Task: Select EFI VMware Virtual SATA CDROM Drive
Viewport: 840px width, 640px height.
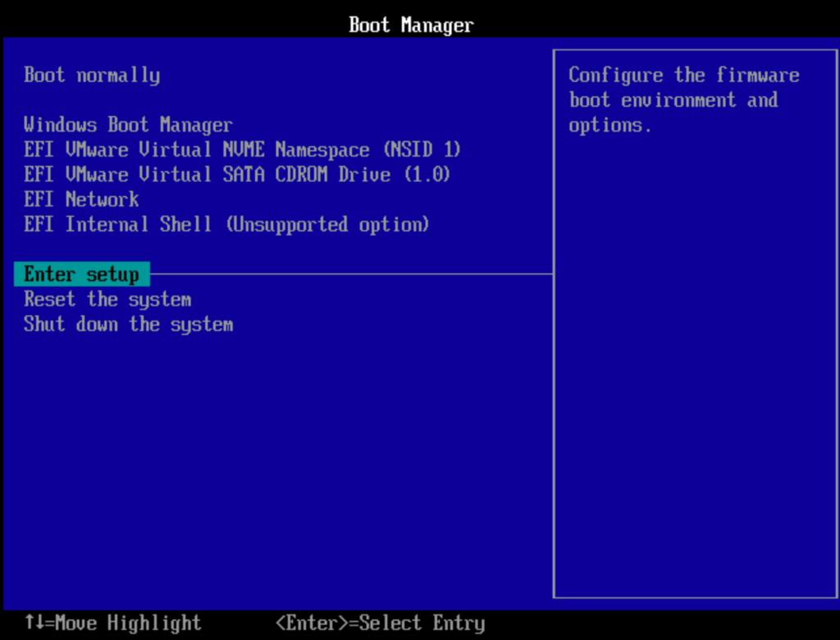Action: (x=237, y=175)
